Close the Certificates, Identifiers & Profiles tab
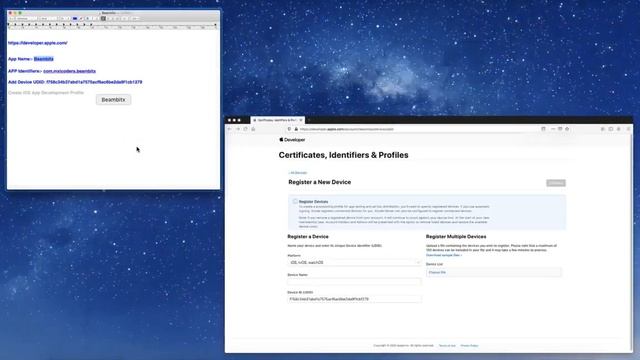The height and width of the screenshot is (360, 640). pyautogui.click(x=301, y=120)
